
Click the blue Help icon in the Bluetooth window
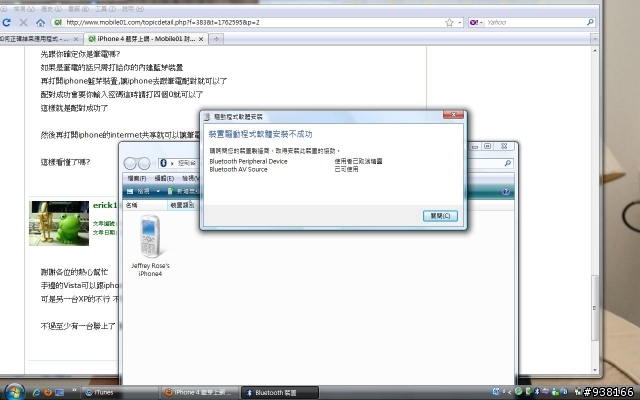(506, 191)
